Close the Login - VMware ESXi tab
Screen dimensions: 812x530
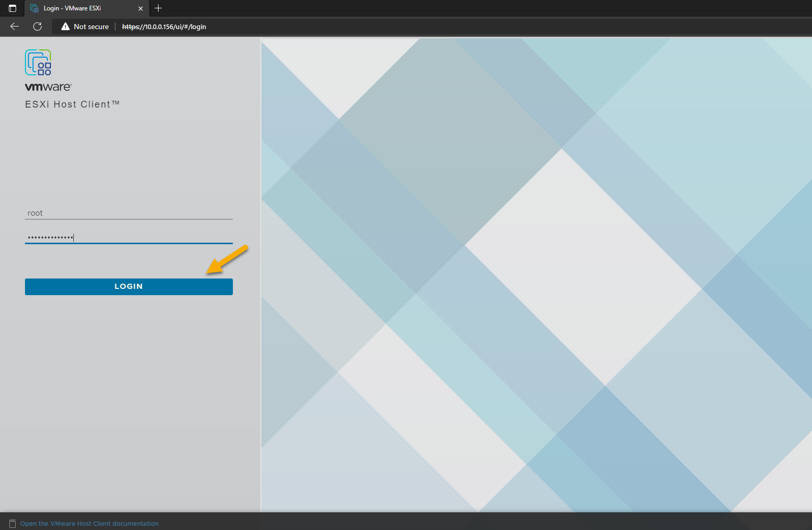tap(140, 8)
